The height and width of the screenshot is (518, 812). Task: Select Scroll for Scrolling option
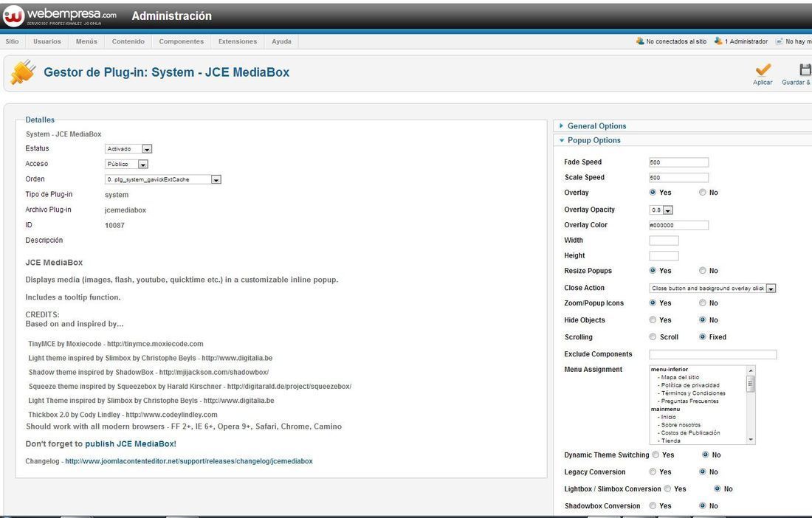point(653,336)
